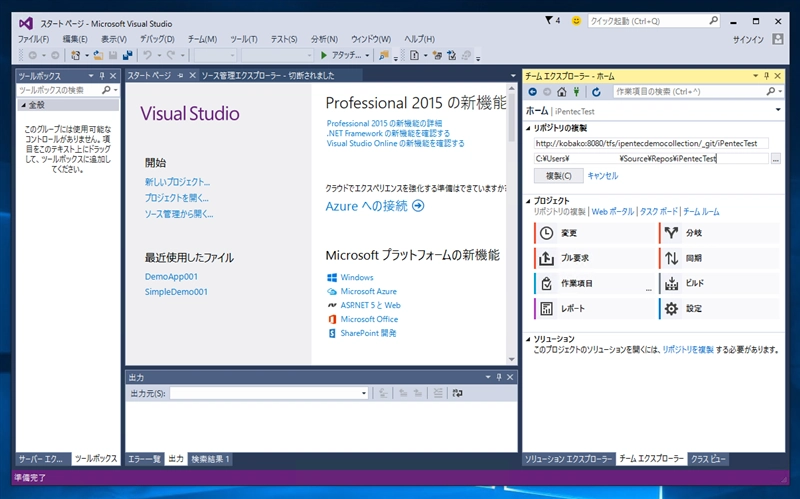This screenshot has height=499, width=800.
Task: Click the Team Explorer back arrow
Action: [533, 92]
